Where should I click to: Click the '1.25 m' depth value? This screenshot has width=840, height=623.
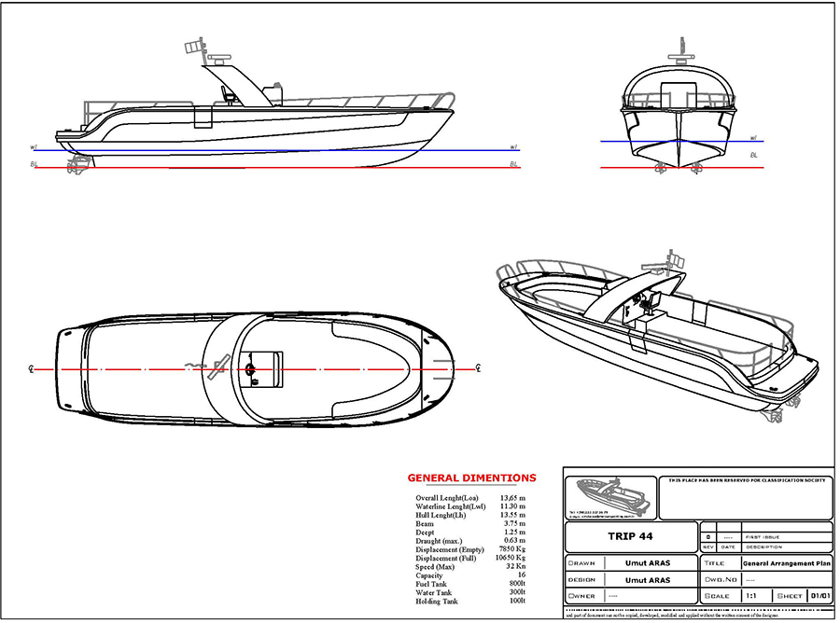[x=515, y=532]
